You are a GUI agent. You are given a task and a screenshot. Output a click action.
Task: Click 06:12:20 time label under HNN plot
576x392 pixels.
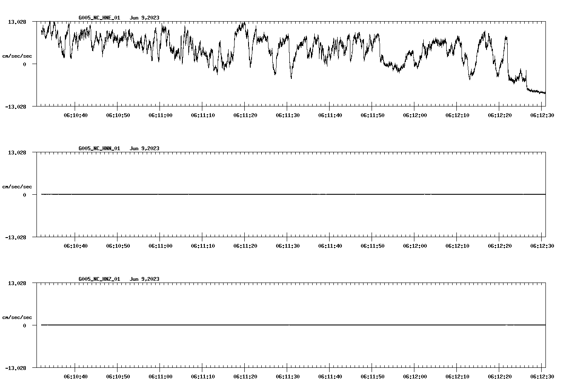500,246
